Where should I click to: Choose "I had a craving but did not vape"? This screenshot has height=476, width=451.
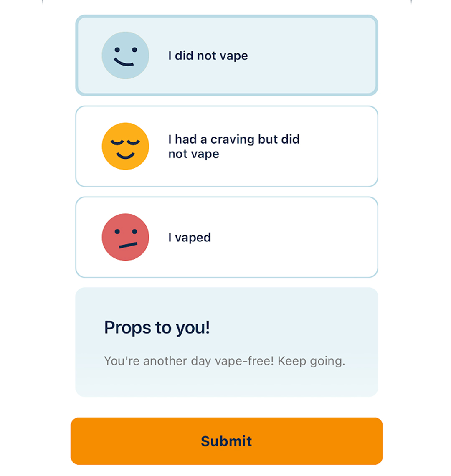227,146
